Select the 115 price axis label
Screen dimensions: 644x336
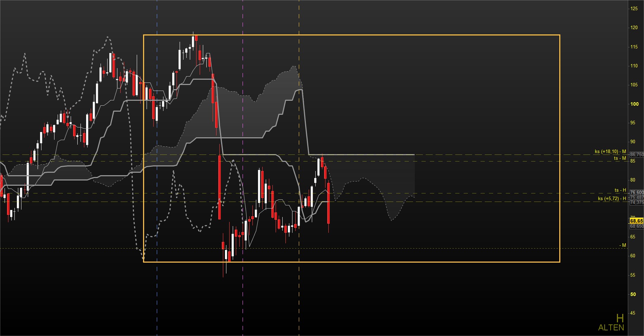(634, 47)
